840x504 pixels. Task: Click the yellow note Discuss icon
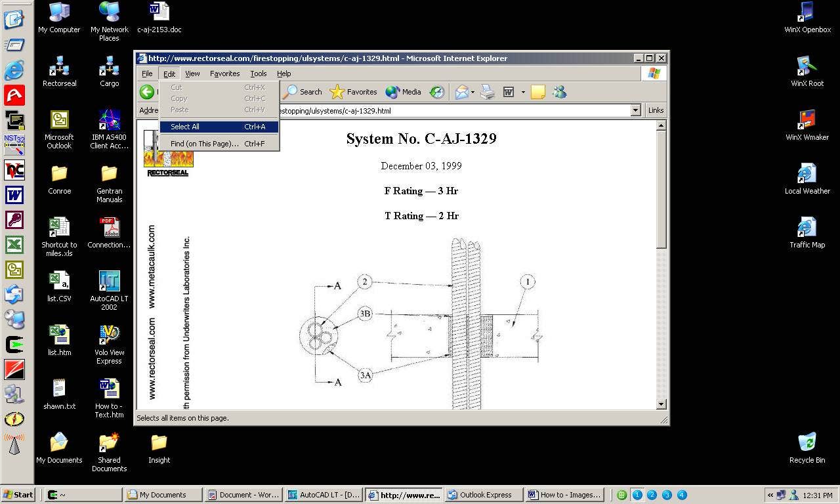(538, 92)
